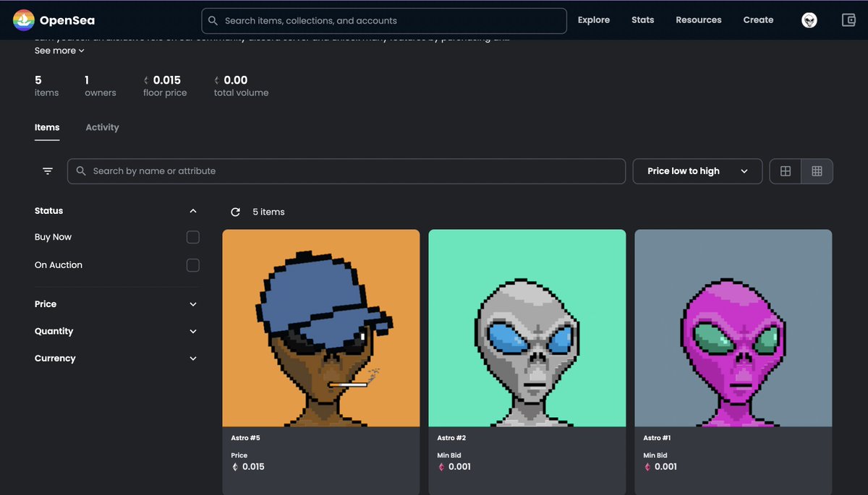This screenshot has width=868, height=495.
Task: Click the Buy Now filter label
Action: point(53,237)
